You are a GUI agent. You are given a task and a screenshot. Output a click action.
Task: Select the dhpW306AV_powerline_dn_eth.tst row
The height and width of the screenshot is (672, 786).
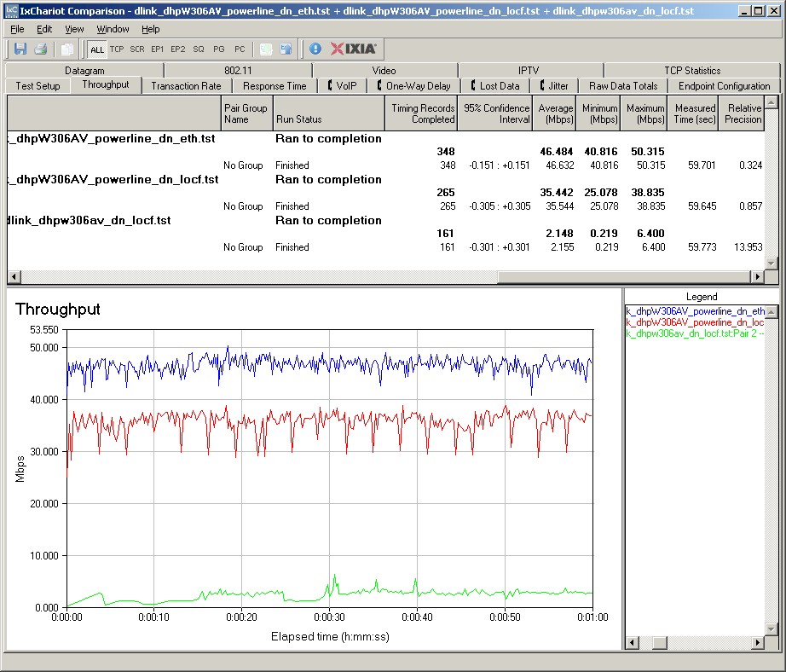tap(386, 138)
